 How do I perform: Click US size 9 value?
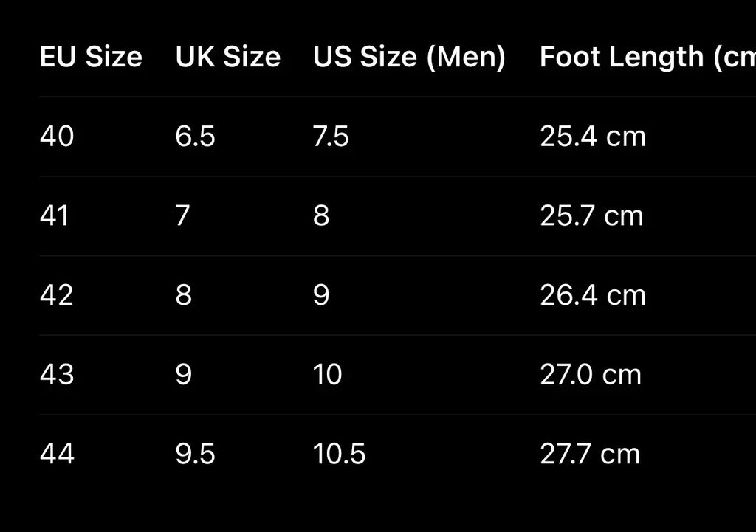(321, 295)
